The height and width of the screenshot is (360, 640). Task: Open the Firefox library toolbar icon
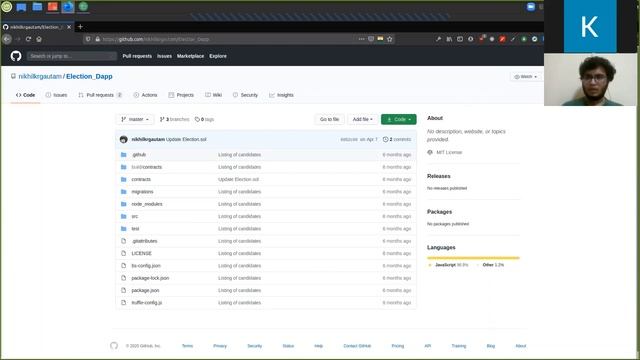[449, 39]
